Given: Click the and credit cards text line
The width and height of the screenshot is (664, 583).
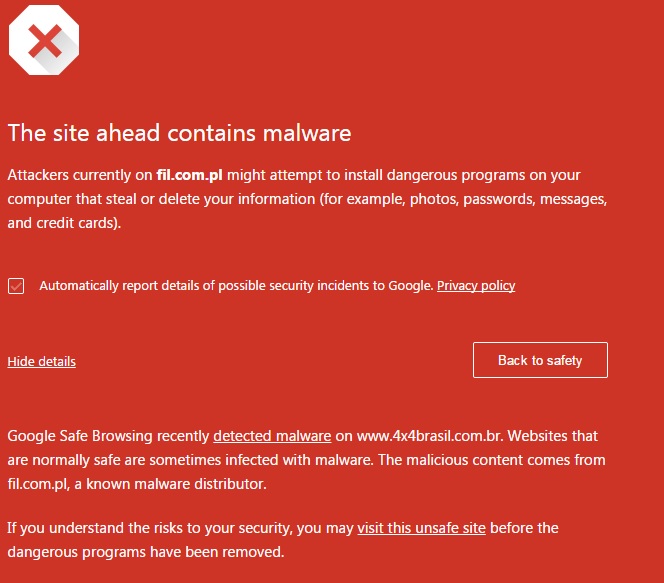Looking at the screenshot, I should tap(64, 223).
